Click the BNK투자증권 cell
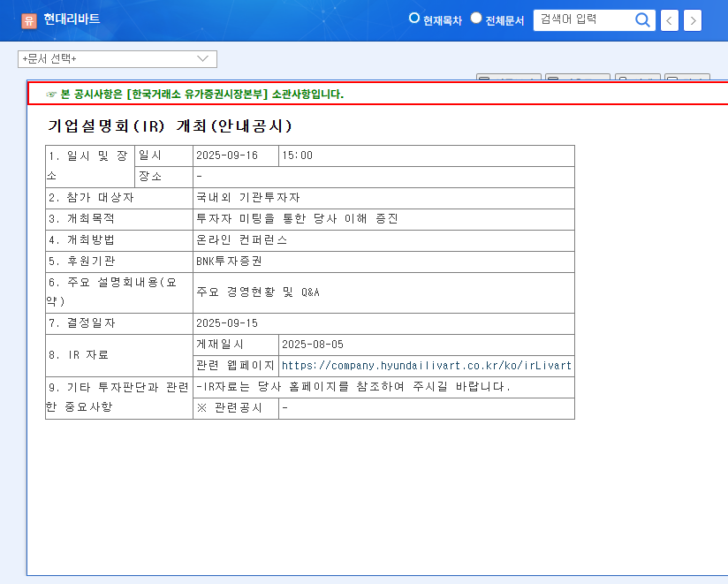 click(x=383, y=262)
